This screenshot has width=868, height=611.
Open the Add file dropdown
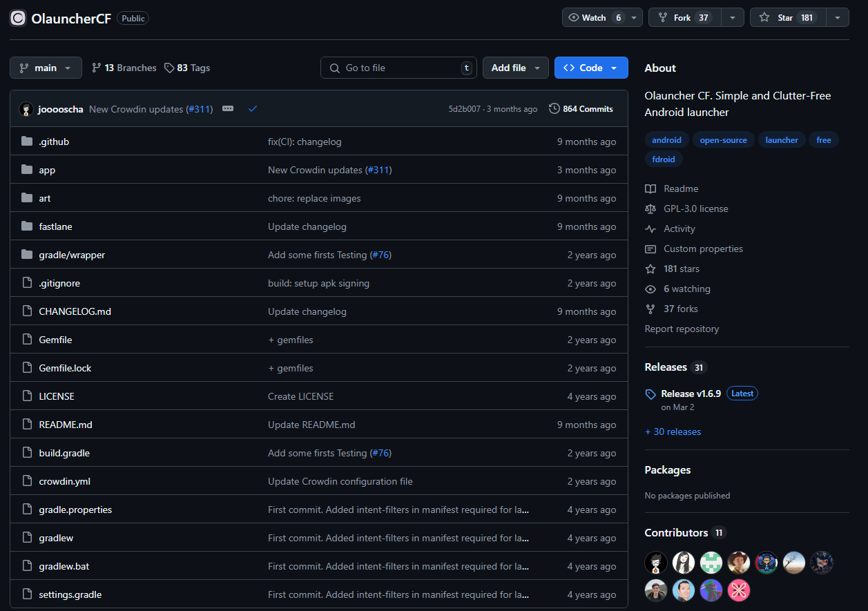point(515,68)
